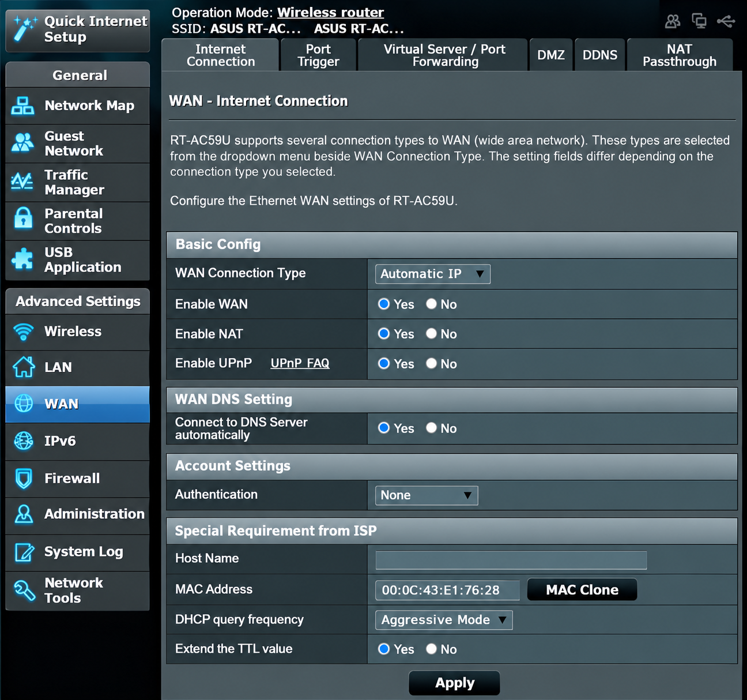Click the second ASUS RT-AC SSID text
This screenshot has height=700, width=747.
[359, 28]
